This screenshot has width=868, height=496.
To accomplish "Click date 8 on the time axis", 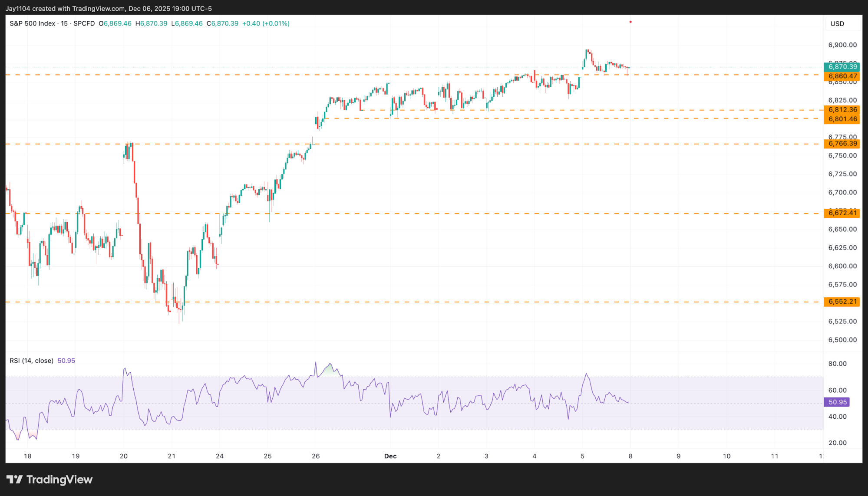I will click(x=630, y=456).
